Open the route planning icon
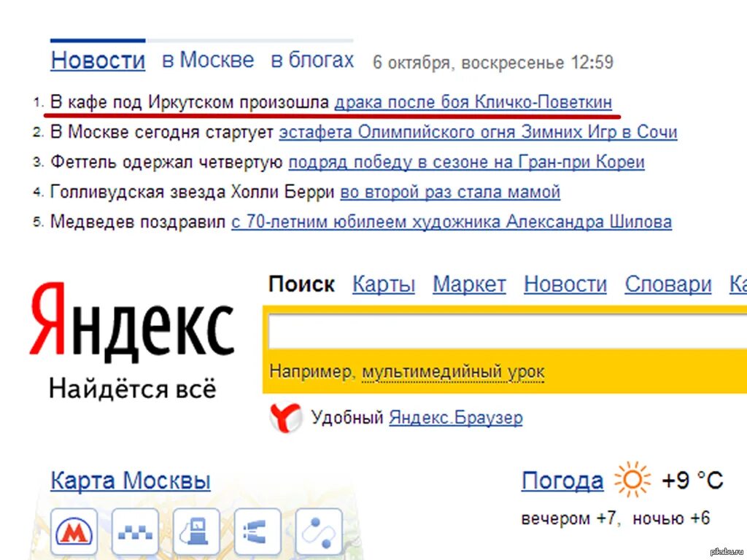This screenshot has width=747, height=560. [x=320, y=532]
